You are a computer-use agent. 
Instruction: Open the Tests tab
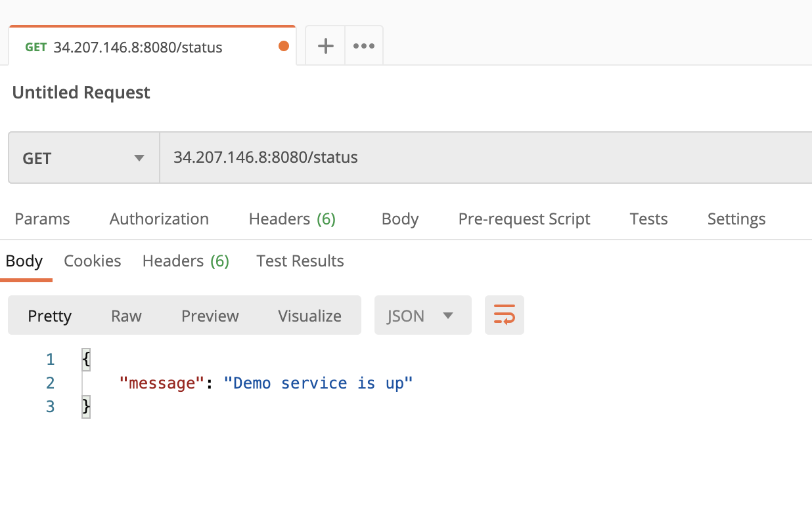pos(648,219)
